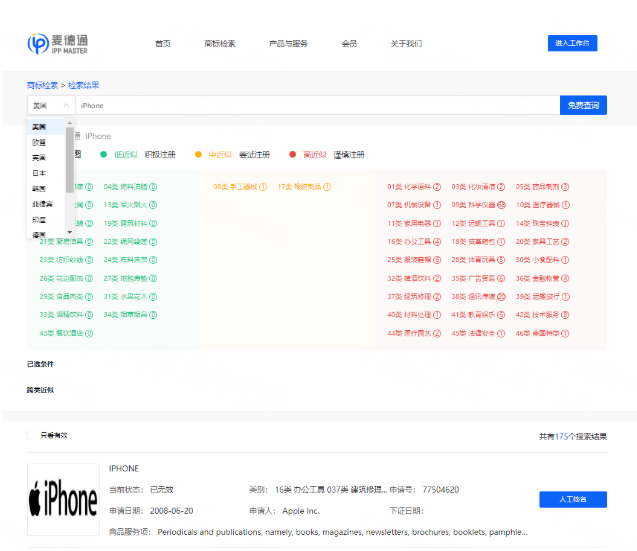Viewport: 637px width, 551px height.
Task: Select class 17类 橡胶制品
Action: tap(304, 187)
